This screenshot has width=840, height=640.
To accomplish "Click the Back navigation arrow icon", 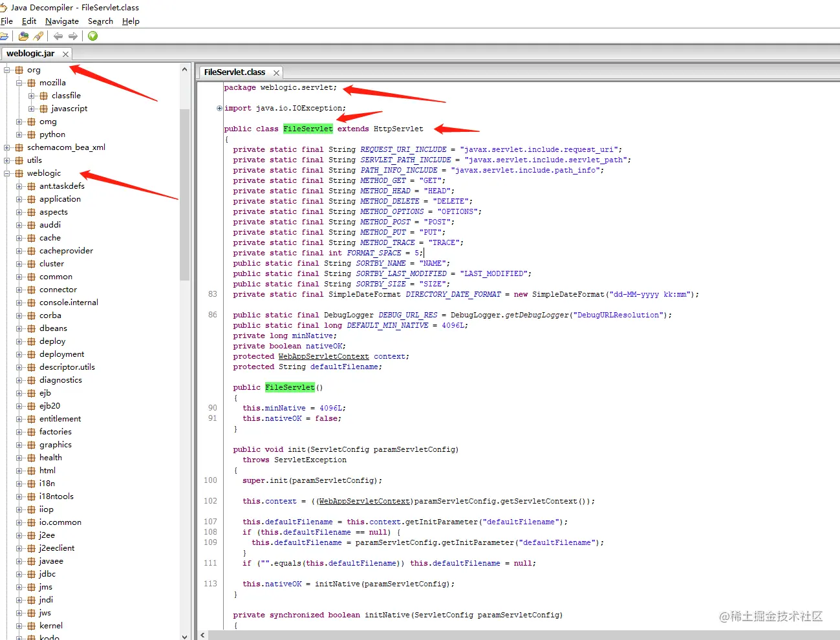I will point(58,36).
